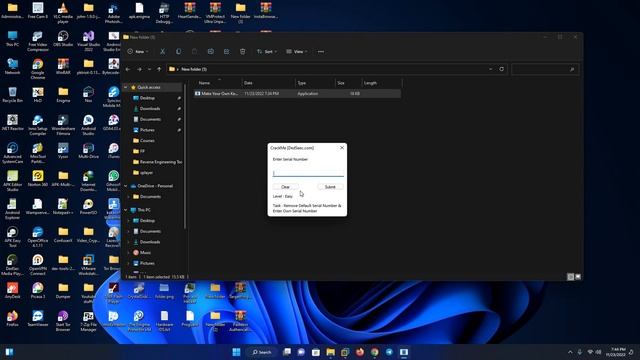This screenshot has width=640, height=360.
Task: Sort files by Size column header
Action: [348, 83]
